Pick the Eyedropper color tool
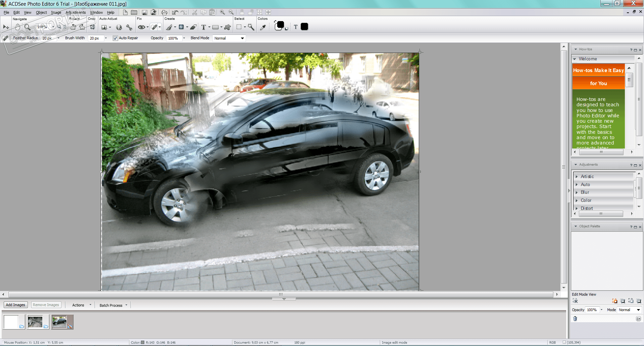 click(x=263, y=27)
